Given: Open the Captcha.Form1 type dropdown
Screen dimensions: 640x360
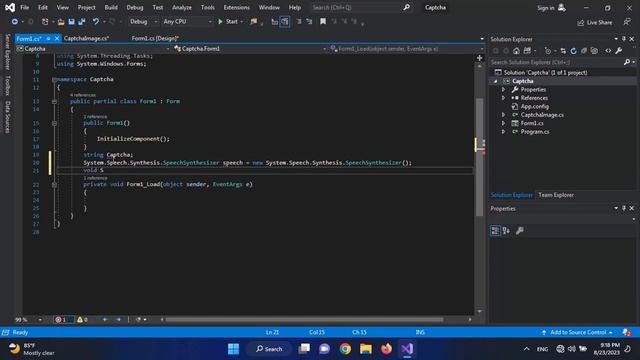Looking at the screenshot, I should point(250,49).
